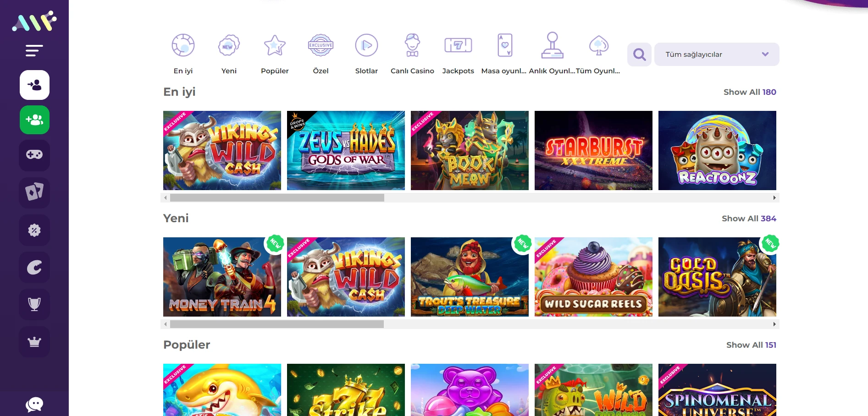Screen dimensions: 868x416
Task: Select the Tüm Oyunlar spade icon
Action: pyautogui.click(x=598, y=45)
